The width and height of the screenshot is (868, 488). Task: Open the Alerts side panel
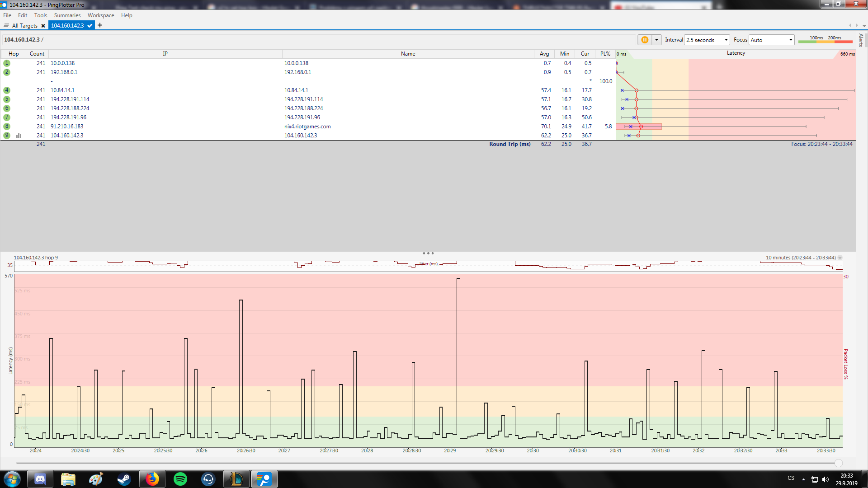(861, 40)
